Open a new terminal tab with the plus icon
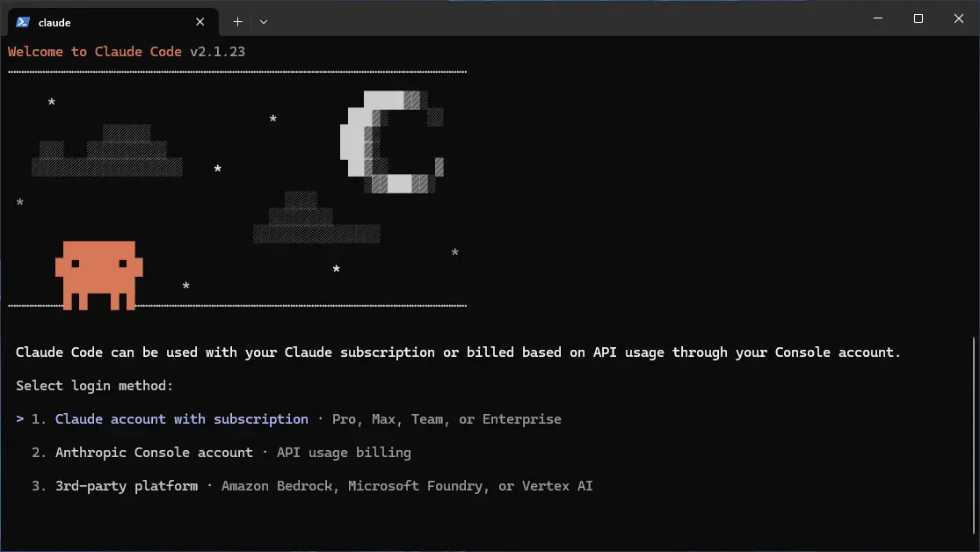Viewport: 980px width, 552px height. click(237, 21)
